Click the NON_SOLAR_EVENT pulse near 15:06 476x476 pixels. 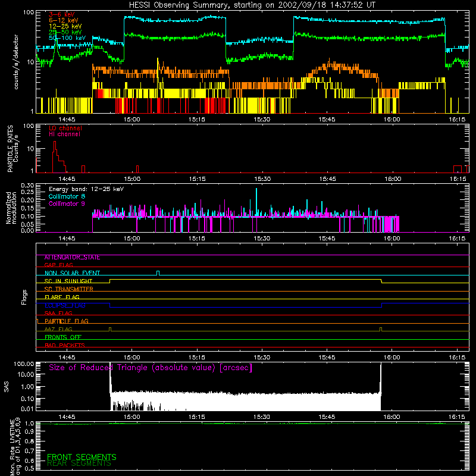point(158,273)
